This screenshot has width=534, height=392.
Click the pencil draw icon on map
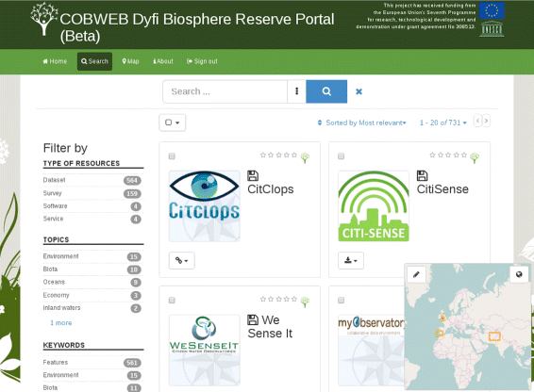point(416,274)
